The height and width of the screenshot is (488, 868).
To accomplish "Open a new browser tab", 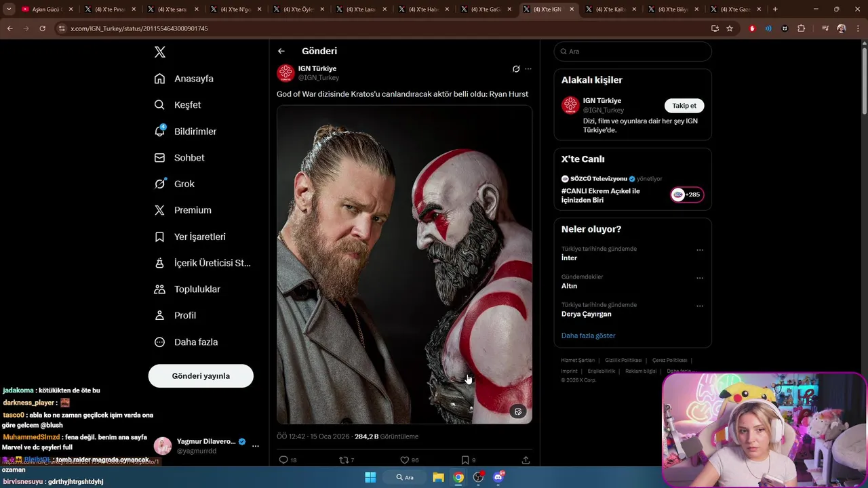I will pos(775,9).
